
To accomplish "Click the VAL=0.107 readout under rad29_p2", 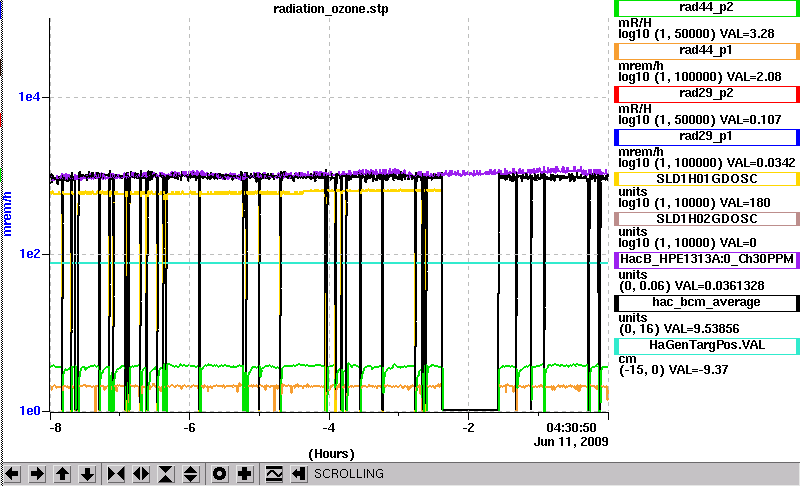I will point(751,120).
